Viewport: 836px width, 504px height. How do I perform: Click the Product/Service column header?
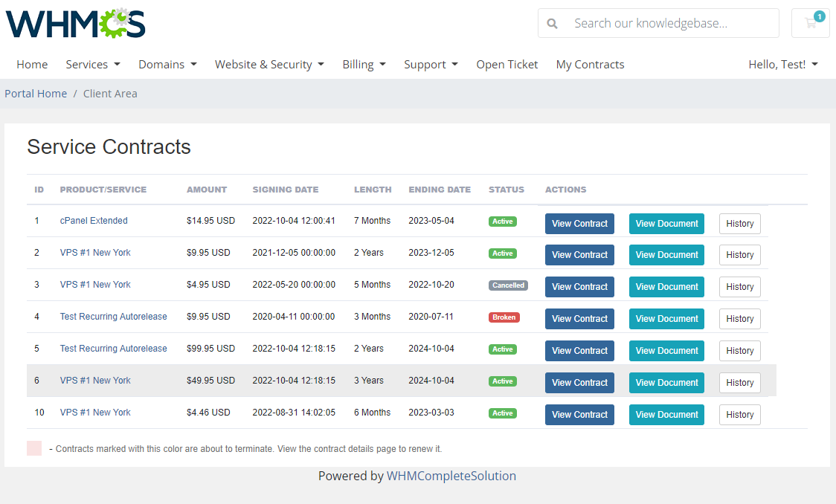tap(103, 190)
